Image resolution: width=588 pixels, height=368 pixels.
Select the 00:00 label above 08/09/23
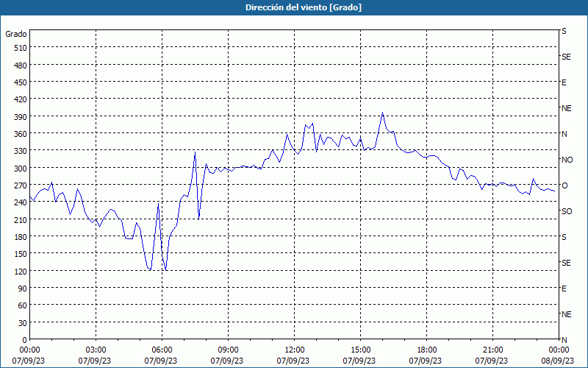tap(559, 350)
